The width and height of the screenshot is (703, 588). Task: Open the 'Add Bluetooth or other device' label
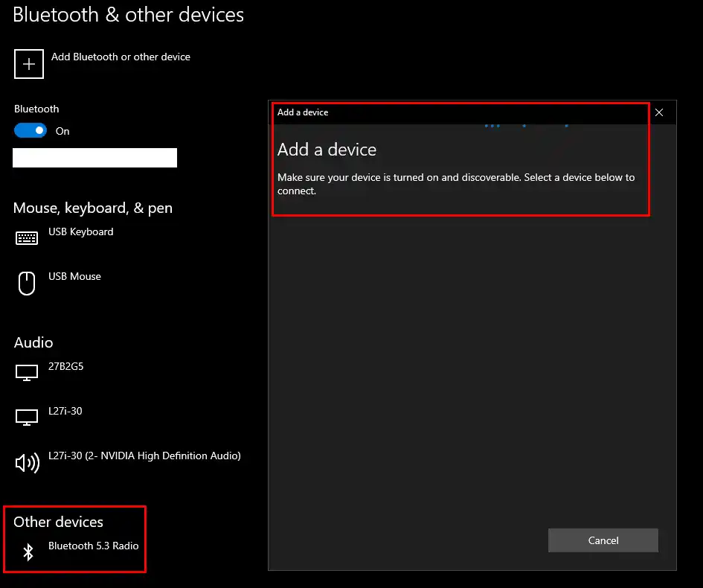121,57
